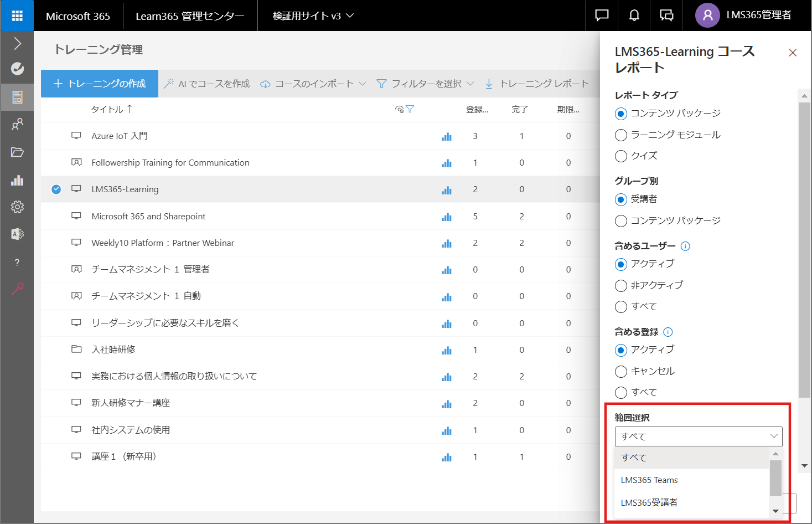Viewport: 812px width, 524px height.
Task: Open リーダーシップに必要なスキルを磨く course
Action: (x=165, y=323)
